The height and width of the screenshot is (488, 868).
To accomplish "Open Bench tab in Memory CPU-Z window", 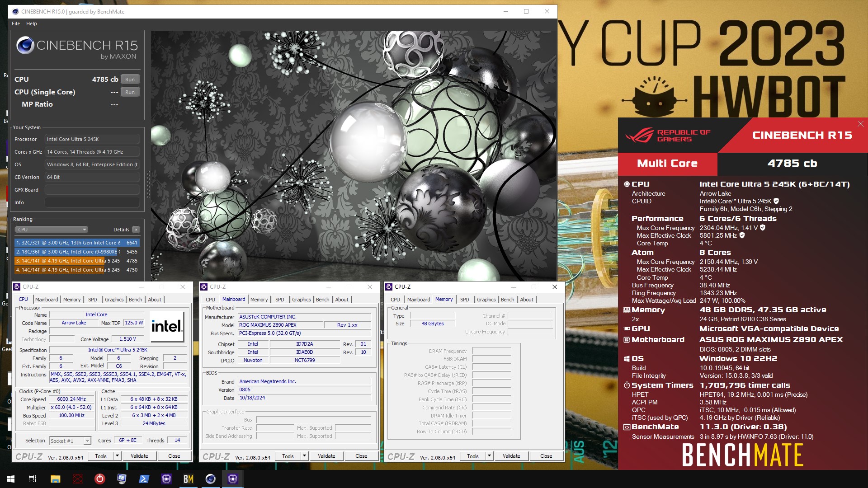I will pyautogui.click(x=508, y=300).
